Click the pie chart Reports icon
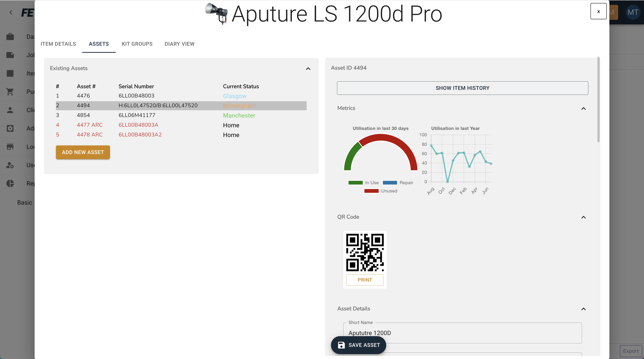The image size is (644, 359). coord(10,183)
